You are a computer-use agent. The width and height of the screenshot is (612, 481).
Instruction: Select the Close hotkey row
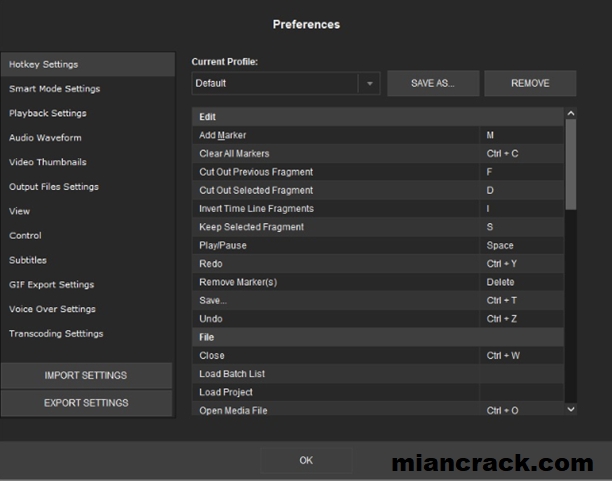click(x=378, y=355)
